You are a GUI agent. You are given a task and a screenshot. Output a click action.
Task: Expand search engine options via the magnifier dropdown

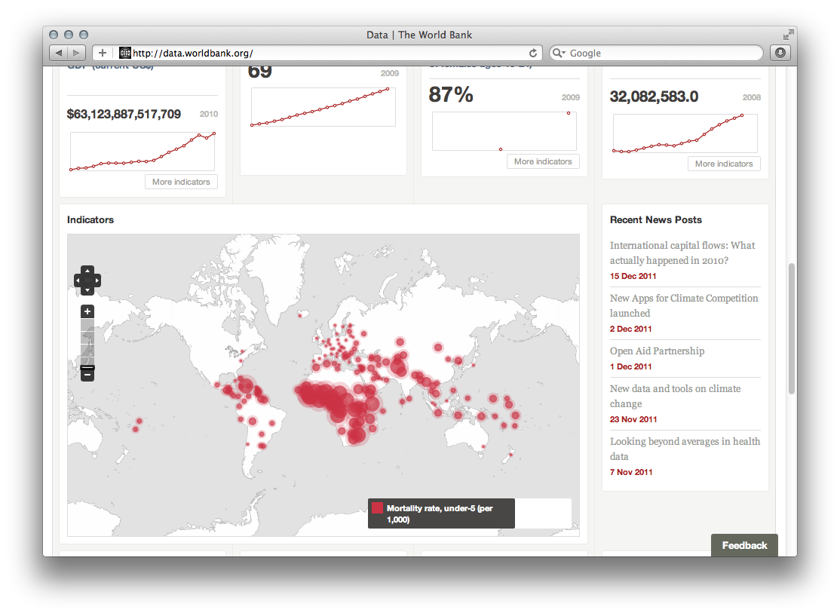coord(558,53)
